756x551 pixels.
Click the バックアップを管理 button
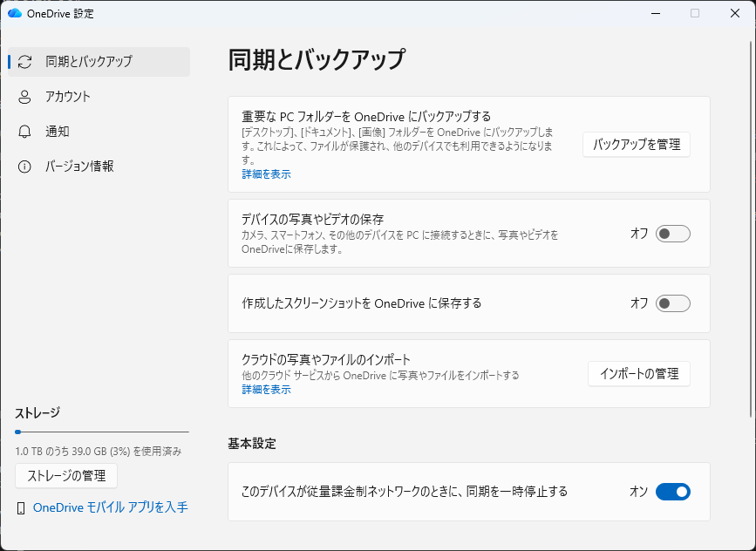[637, 145]
